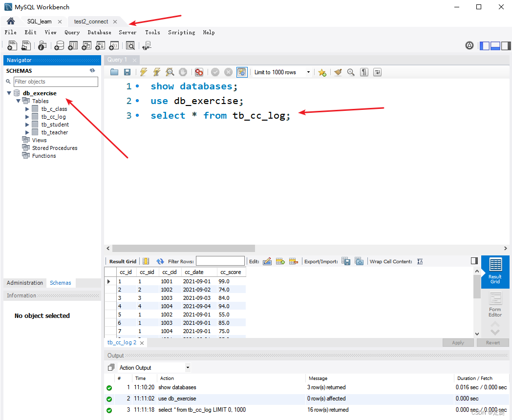Create a new function toolbar icon
Viewport: 512px width, 420px height.
point(114,45)
